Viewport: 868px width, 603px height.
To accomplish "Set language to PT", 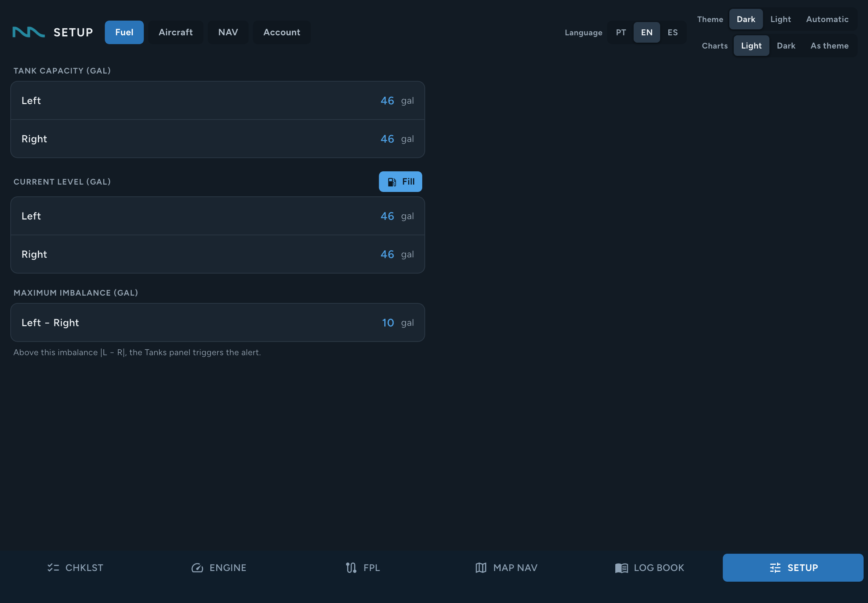I will (x=620, y=32).
